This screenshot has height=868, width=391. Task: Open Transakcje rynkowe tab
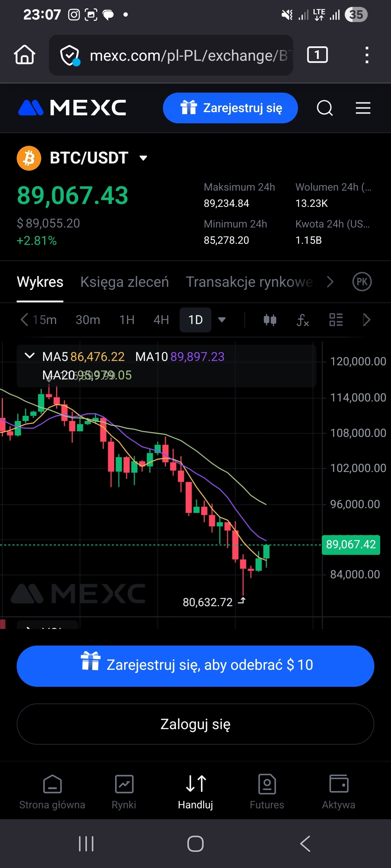point(249,282)
